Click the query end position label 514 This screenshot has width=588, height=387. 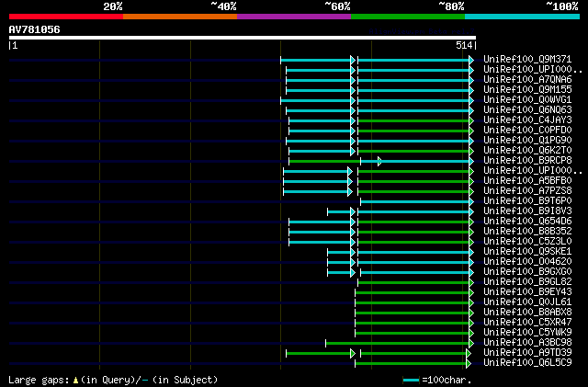tap(464, 45)
